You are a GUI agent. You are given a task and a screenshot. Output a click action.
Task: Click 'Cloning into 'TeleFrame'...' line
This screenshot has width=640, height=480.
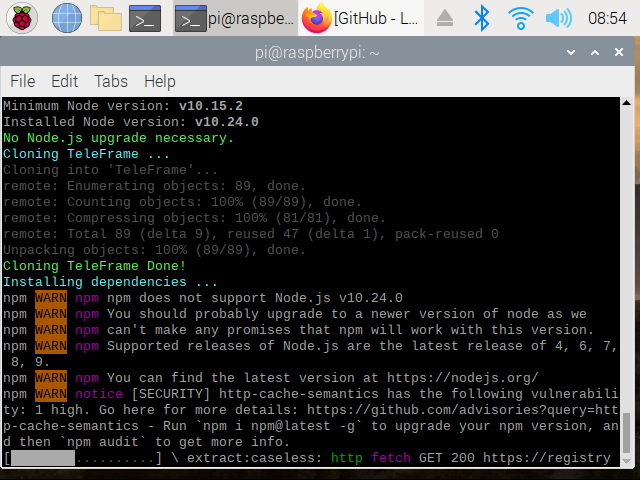click(110, 170)
